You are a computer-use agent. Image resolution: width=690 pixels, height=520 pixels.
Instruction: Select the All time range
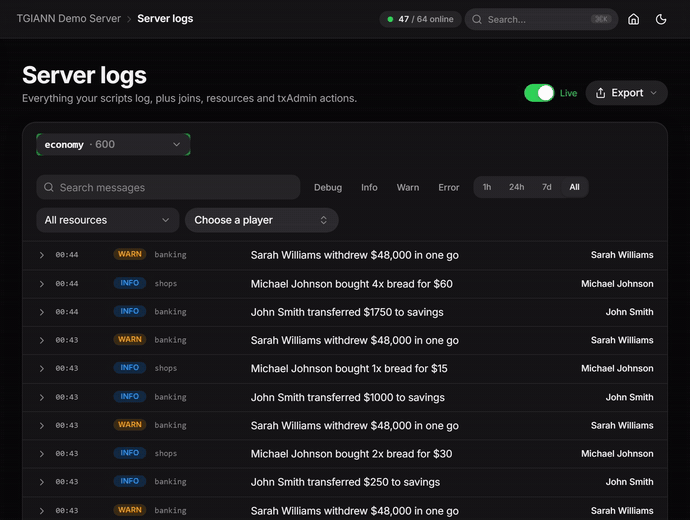pyautogui.click(x=574, y=187)
